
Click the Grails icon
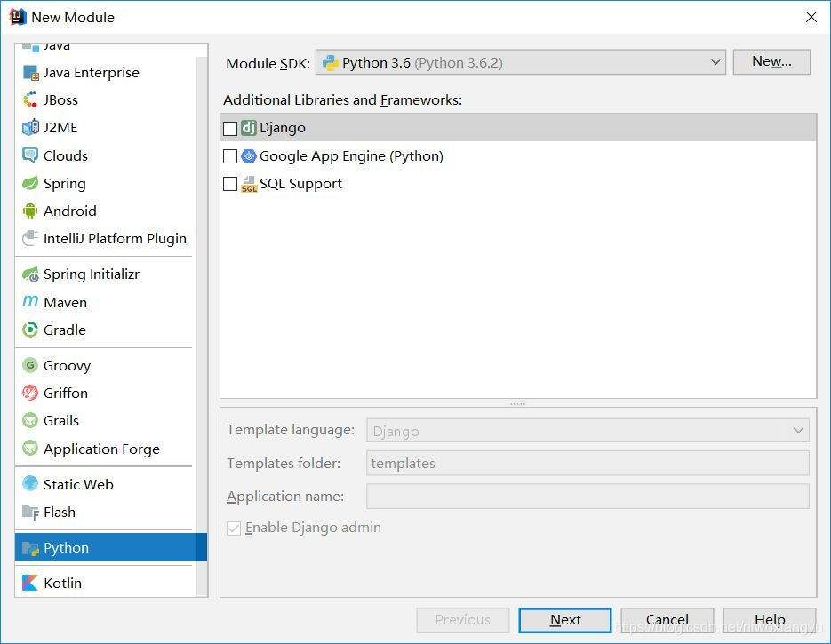tap(30, 420)
